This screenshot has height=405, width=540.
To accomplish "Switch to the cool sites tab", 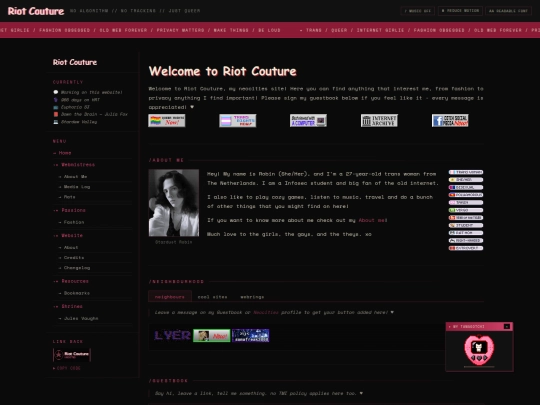I will coord(212,297).
